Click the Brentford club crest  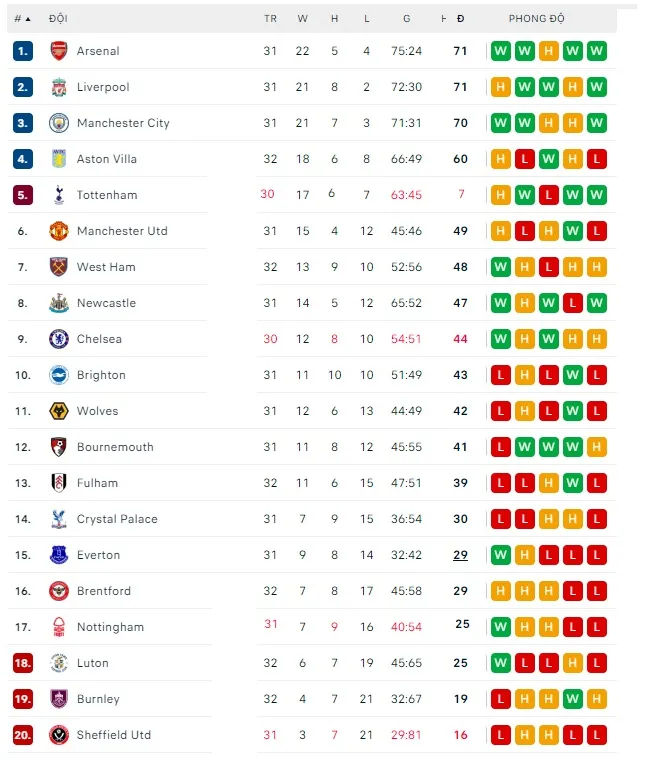(x=58, y=591)
